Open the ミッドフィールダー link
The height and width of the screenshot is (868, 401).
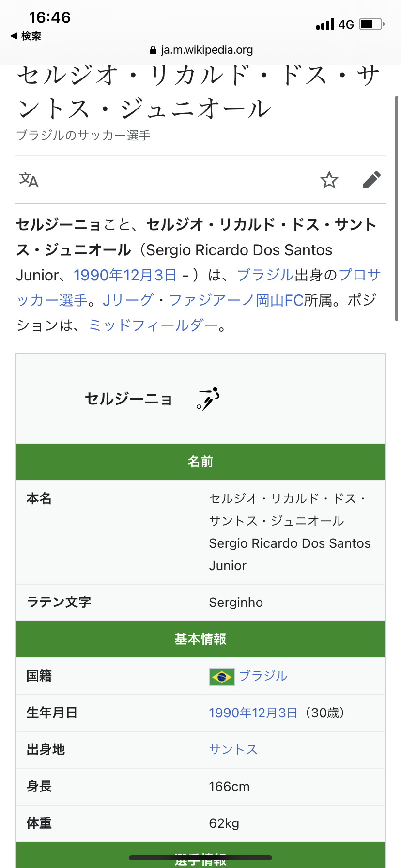153,325
